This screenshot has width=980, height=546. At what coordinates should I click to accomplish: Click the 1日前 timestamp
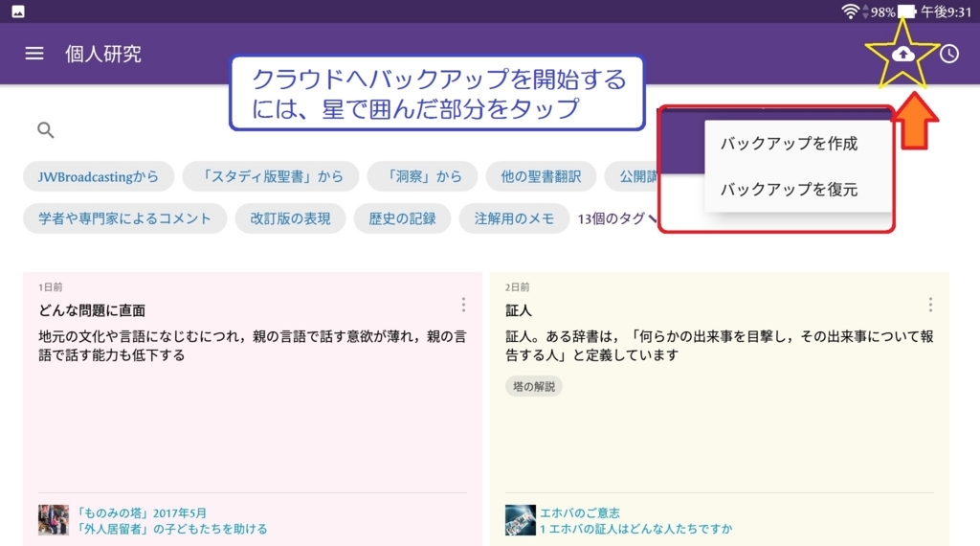coord(50,287)
